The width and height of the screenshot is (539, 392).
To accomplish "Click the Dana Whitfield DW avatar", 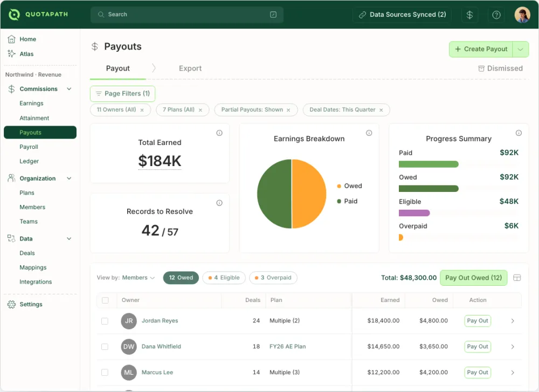I will (x=129, y=347).
